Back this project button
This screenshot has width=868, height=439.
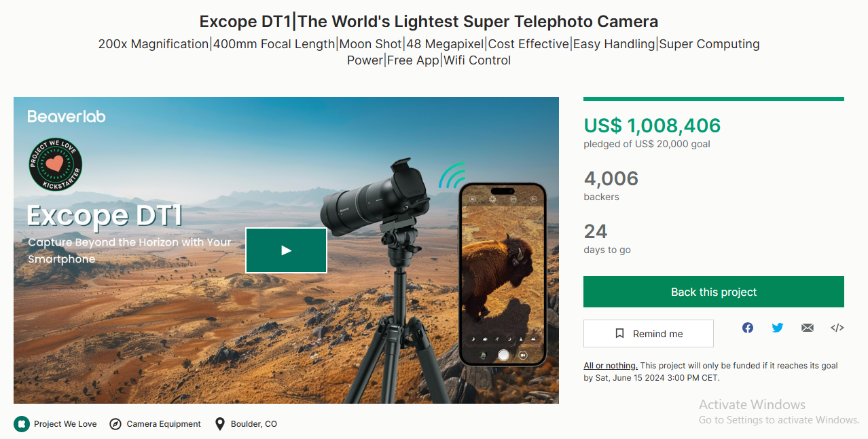713,292
